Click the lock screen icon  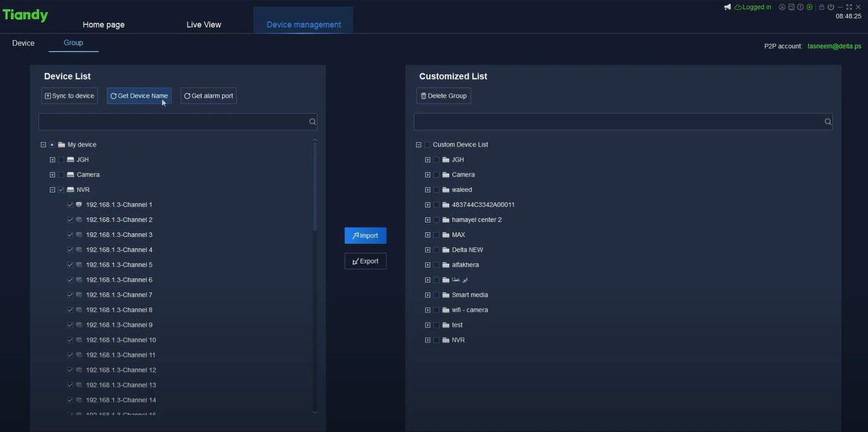coord(821,6)
